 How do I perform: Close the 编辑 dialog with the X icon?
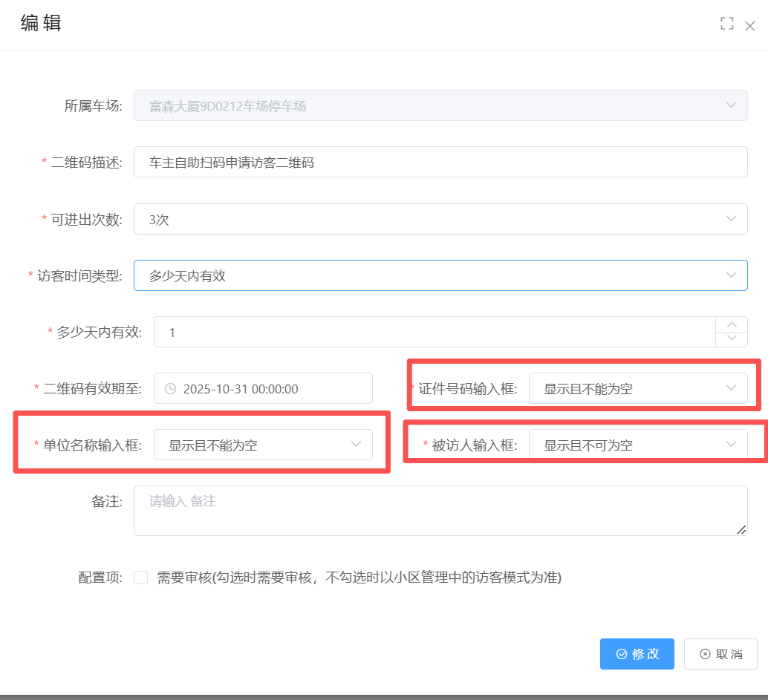point(750,26)
